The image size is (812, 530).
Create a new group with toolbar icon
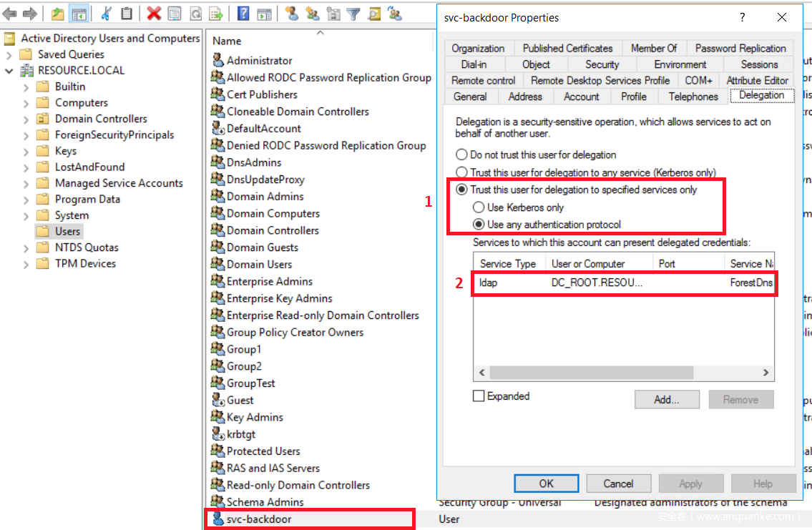tap(312, 14)
